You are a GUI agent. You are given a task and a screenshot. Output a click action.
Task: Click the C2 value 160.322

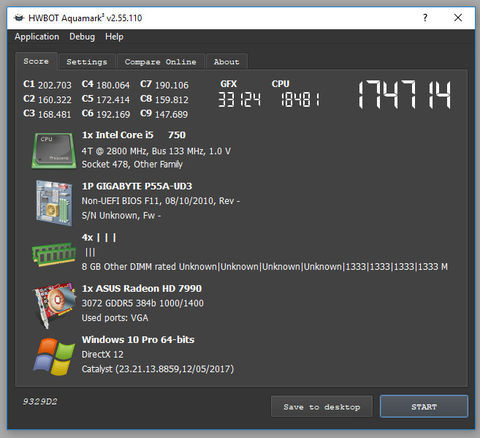[55, 100]
